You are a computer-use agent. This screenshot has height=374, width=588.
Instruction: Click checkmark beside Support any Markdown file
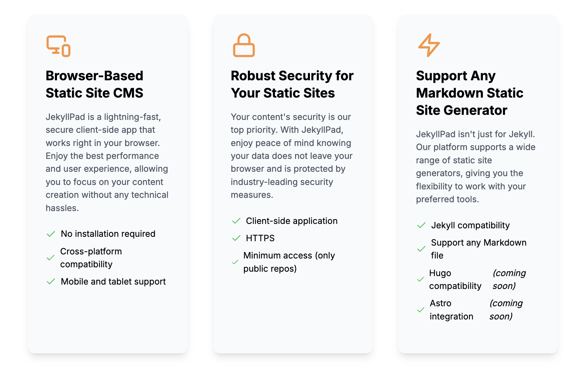click(x=422, y=249)
